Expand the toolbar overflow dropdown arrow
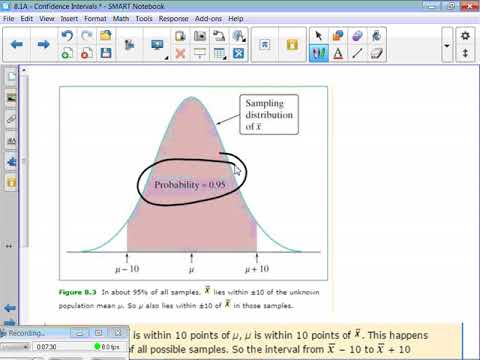This screenshot has width=480, height=360. tap(447, 45)
